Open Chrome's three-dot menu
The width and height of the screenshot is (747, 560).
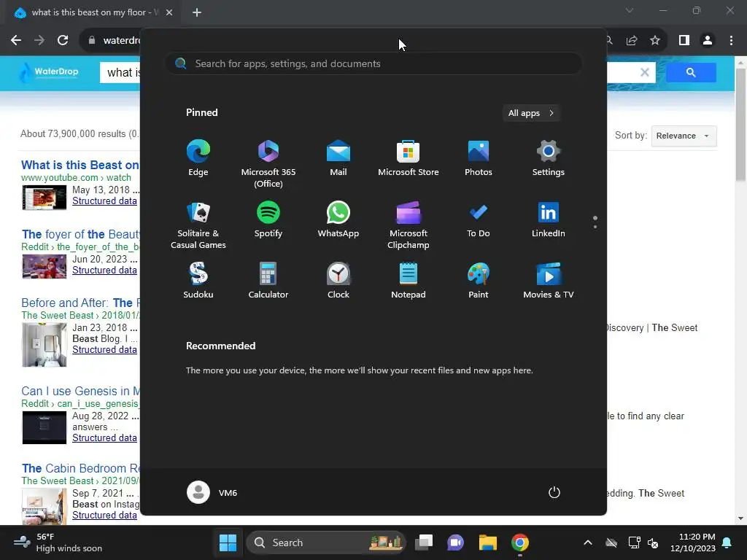click(731, 41)
